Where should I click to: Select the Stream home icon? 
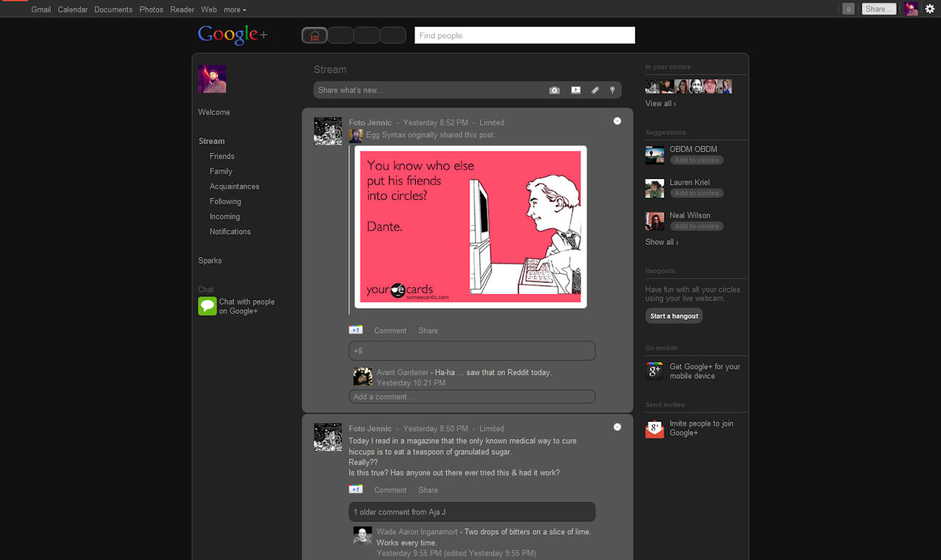314,35
